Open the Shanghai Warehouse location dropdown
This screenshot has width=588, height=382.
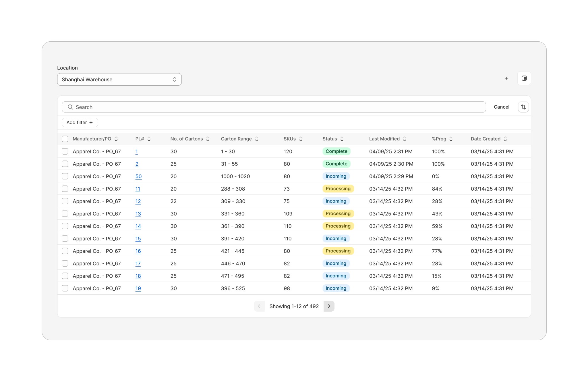pyautogui.click(x=119, y=79)
